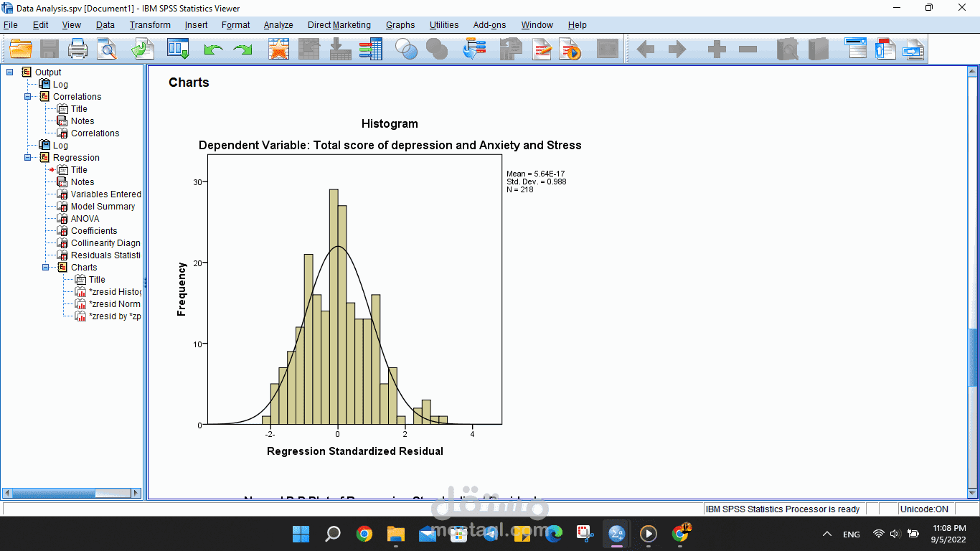Screen dimensions: 980x551
Task: Redo with the green right curved arrow
Action: (243, 49)
